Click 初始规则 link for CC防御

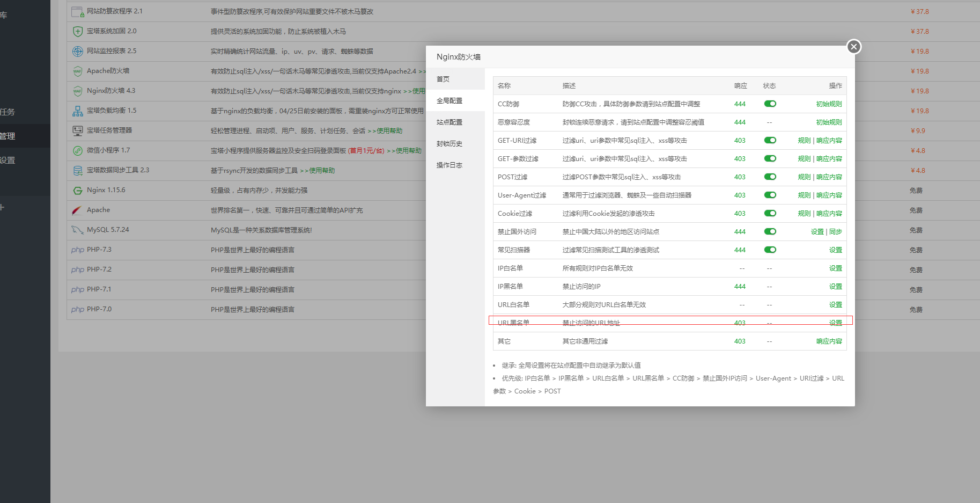829,104
